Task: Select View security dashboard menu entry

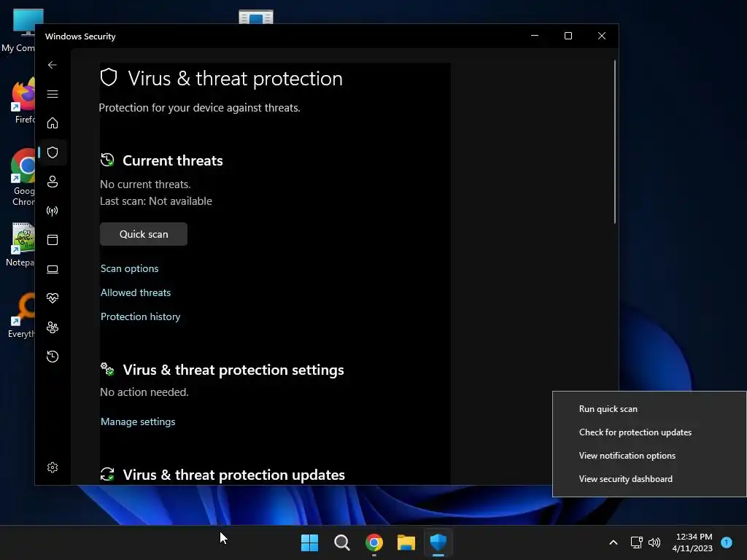Action: click(625, 479)
